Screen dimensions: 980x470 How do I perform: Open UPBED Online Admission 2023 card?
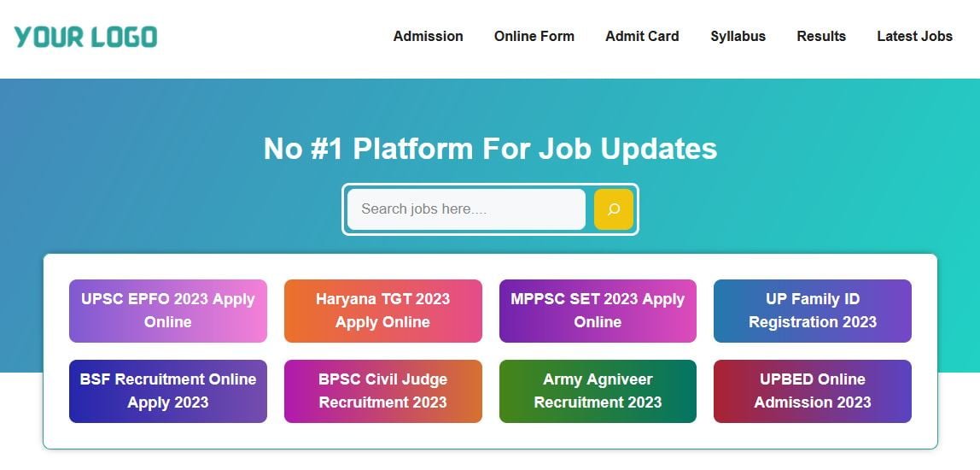tap(812, 391)
